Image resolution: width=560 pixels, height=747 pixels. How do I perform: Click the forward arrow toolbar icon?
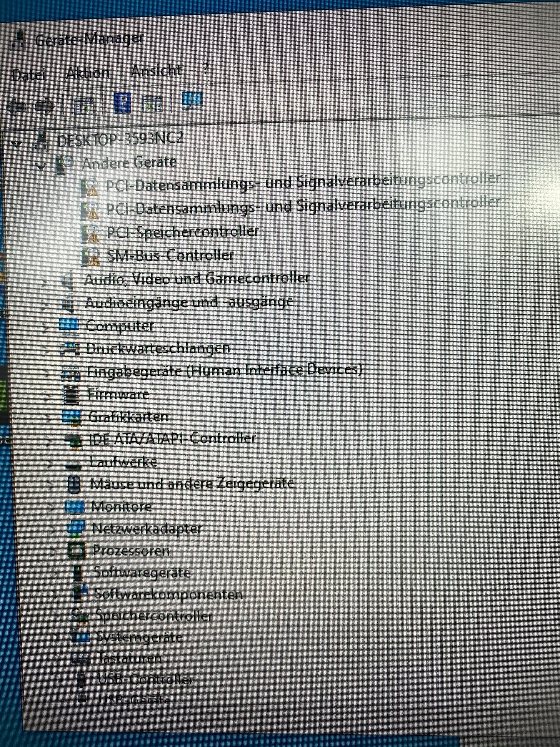pos(45,106)
